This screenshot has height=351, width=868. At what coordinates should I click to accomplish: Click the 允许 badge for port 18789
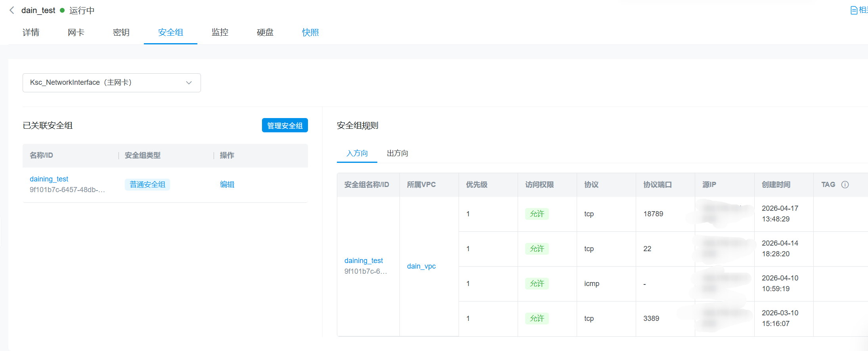tap(537, 214)
